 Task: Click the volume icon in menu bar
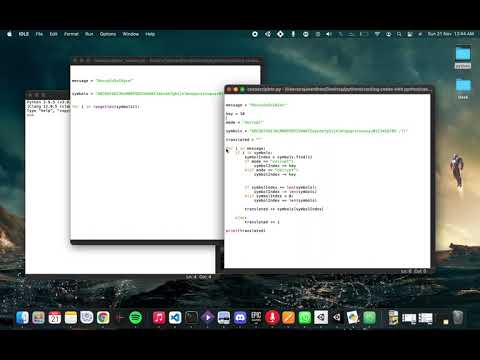pyautogui.click(x=329, y=34)
